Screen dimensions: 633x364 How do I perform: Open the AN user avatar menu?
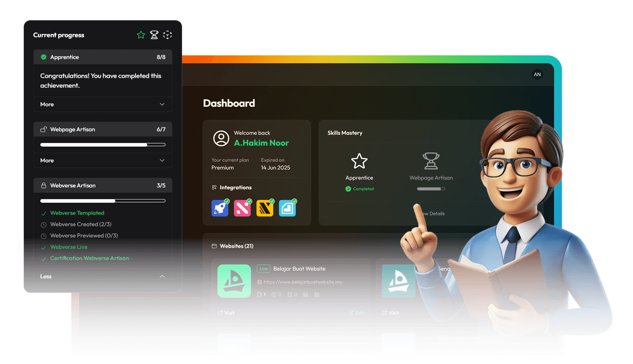(537, 74)
